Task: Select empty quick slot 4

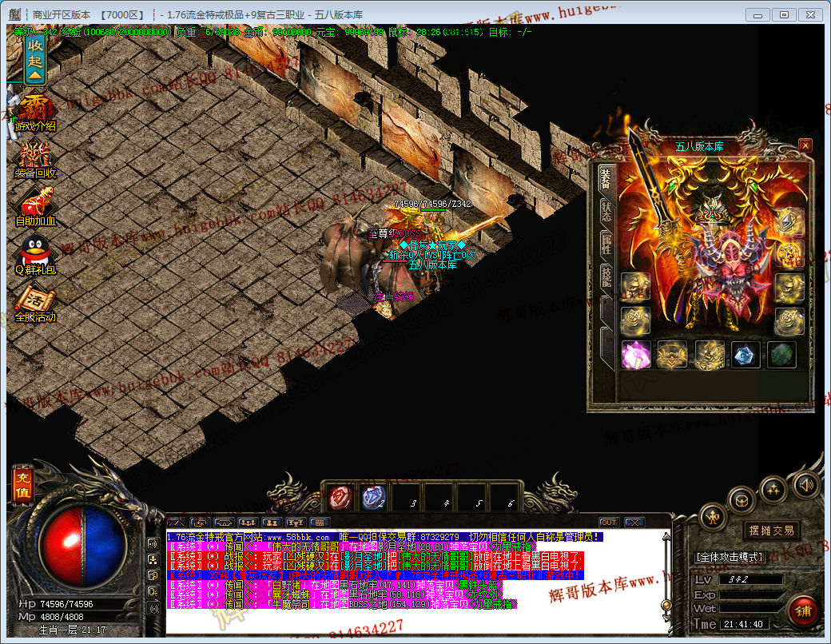Action: click(x=439, y=498)
